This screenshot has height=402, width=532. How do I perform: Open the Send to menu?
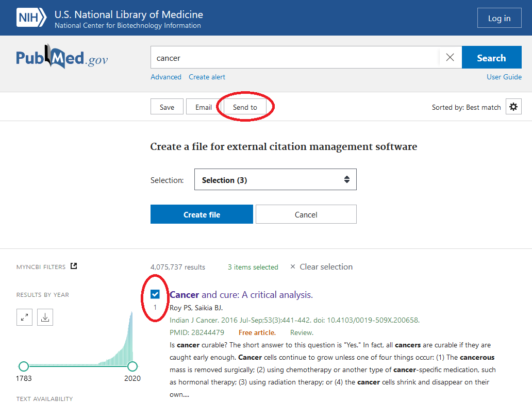coord(245,107)
